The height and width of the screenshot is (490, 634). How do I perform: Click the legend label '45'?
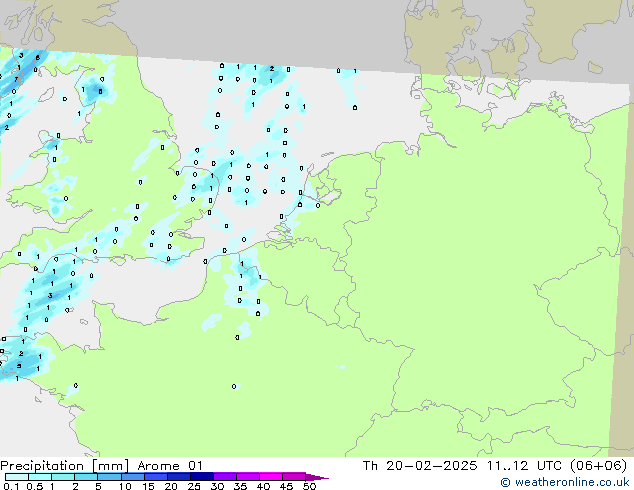click(x=286, y=486)
